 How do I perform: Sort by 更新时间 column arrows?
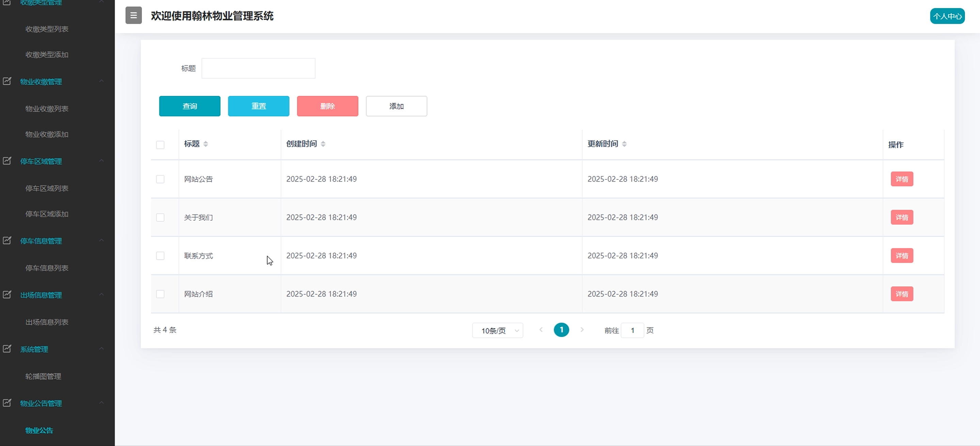click(624, 144)
